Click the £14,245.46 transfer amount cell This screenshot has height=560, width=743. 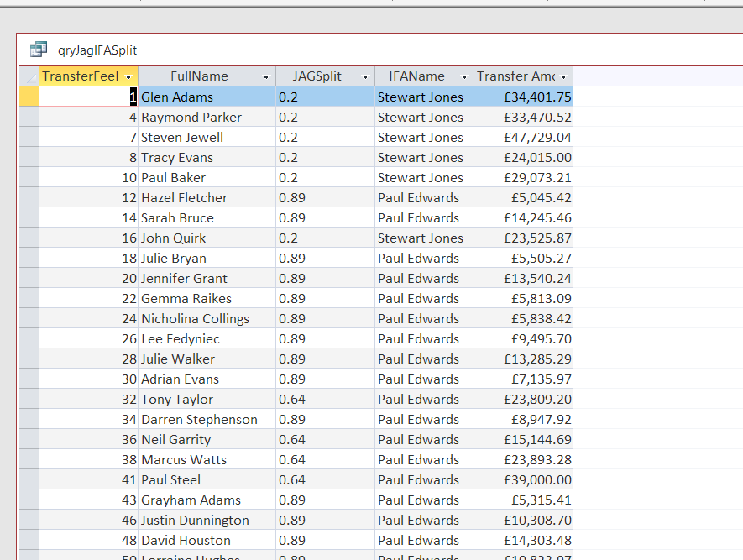tap(524, 217)
